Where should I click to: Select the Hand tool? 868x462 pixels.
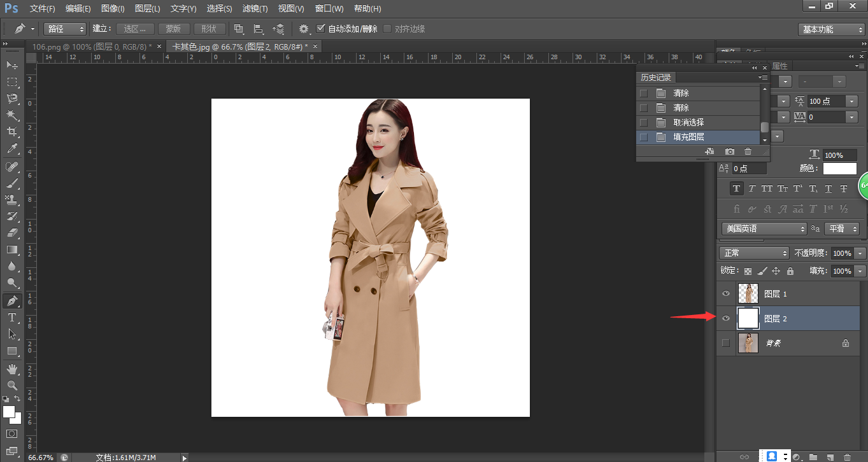click(12, 368)
